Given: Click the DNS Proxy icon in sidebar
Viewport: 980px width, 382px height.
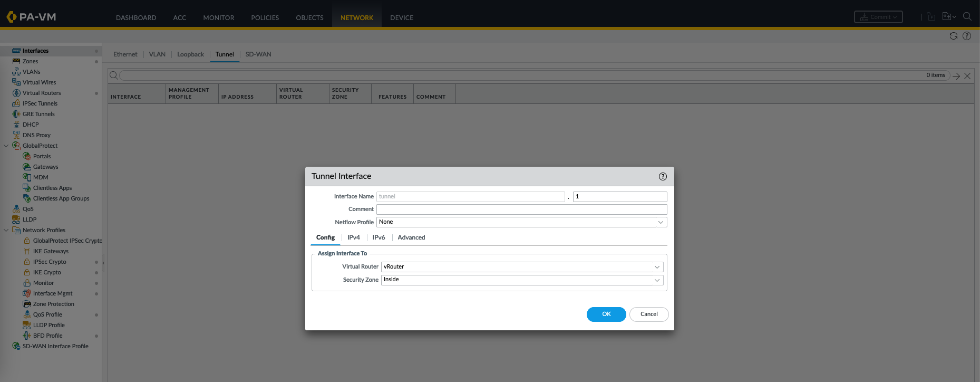Looking at the screenshot, I should tap(16, 135).
